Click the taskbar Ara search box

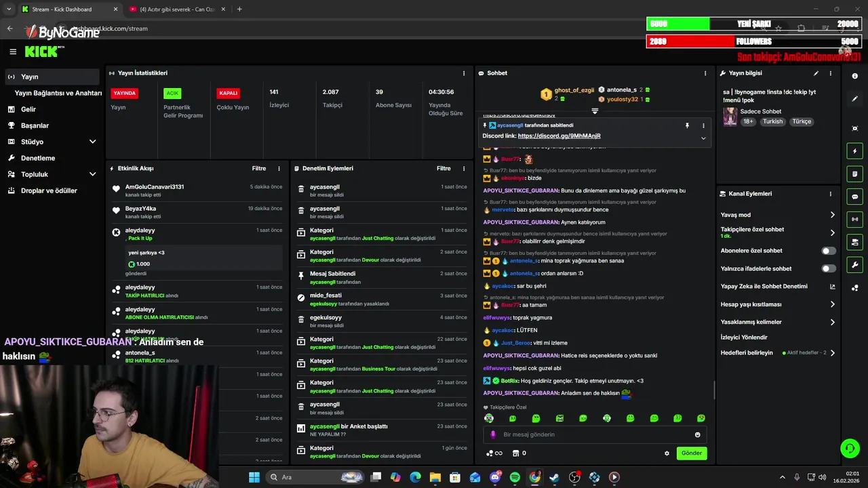pyautogui.click(x=315, y=477)
